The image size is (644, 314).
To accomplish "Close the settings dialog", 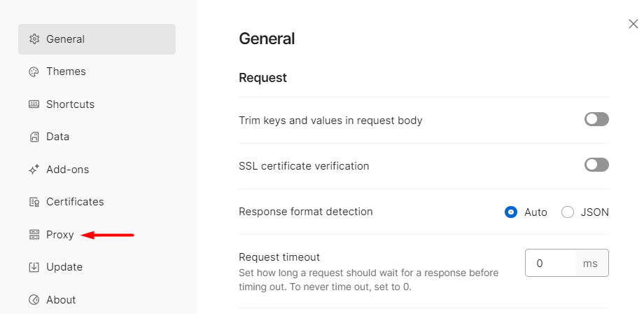I will point(633,24).
